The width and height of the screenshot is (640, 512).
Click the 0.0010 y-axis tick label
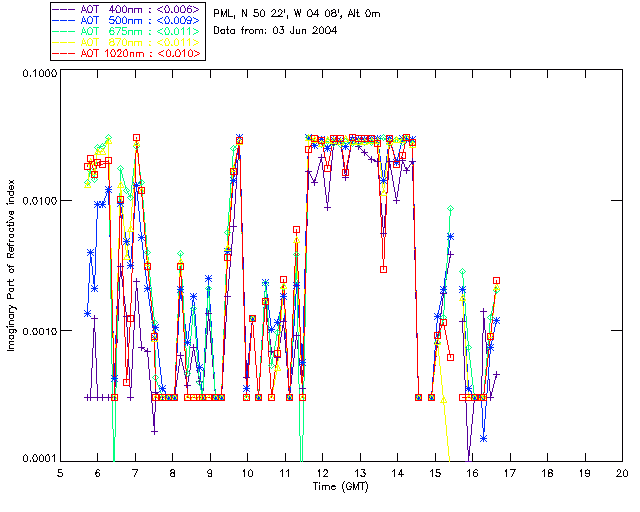tap(36, 331)
